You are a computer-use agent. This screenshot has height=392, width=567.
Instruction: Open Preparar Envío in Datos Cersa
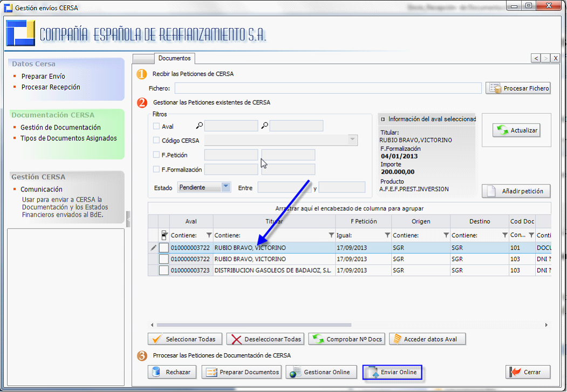tap(43, 76)
